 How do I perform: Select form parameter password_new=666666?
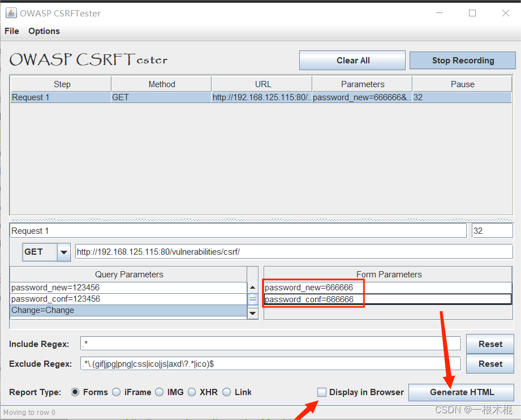(x=387, y=288)
